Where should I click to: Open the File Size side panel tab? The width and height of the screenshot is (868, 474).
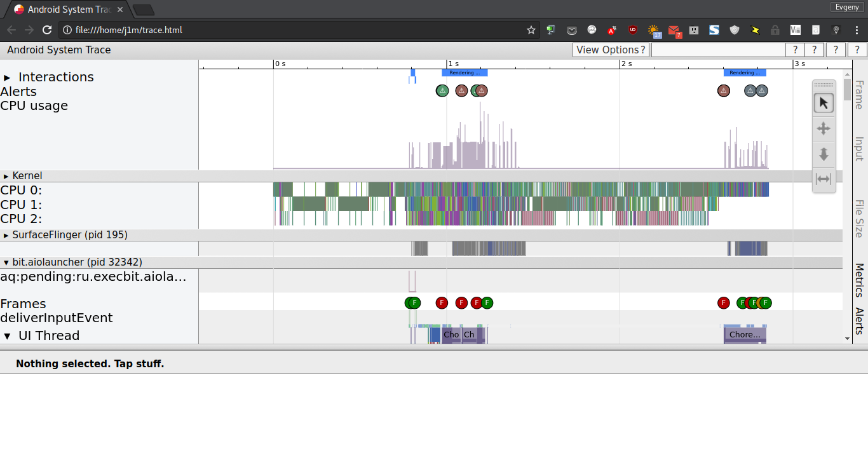[x=859, y=219]
